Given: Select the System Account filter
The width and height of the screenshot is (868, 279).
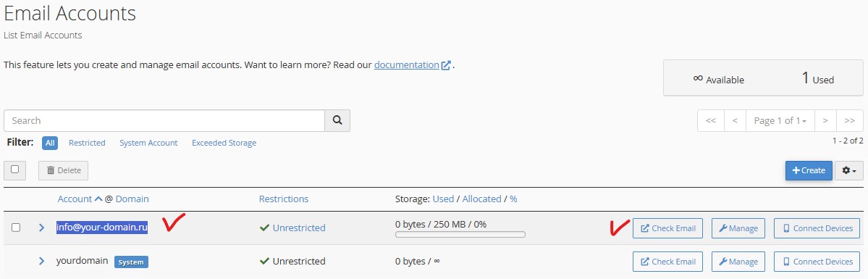Looking at the screenshot, I should [x=148, y=143].
